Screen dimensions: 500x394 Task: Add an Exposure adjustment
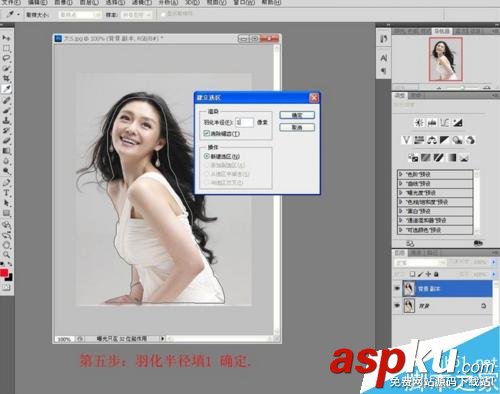[457, 122]
